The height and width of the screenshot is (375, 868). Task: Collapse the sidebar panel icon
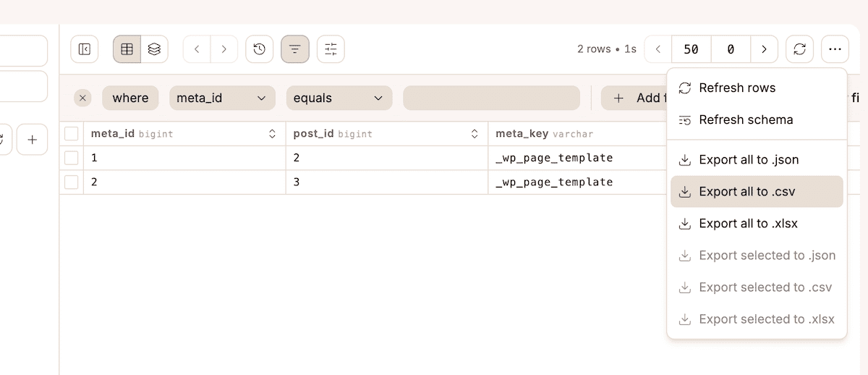coord(84,49)
